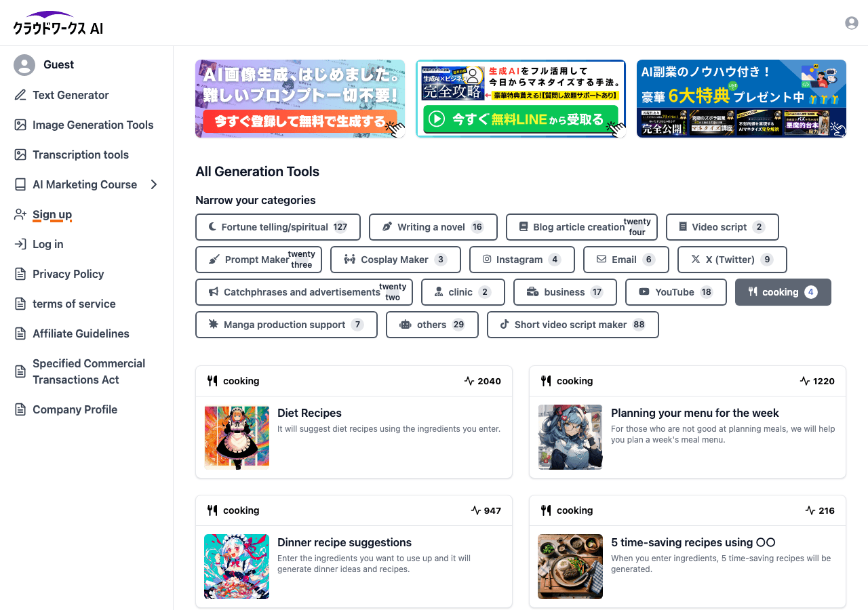Viewport: 868px width, 610px height.
Task: Open the terms of service link
Action: click(74, 304)
